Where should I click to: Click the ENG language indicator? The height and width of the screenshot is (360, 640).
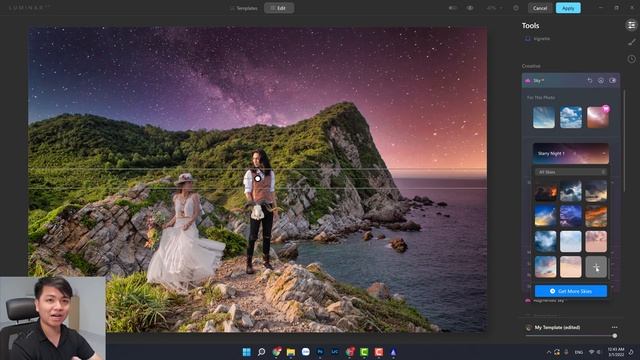(579, 352)
